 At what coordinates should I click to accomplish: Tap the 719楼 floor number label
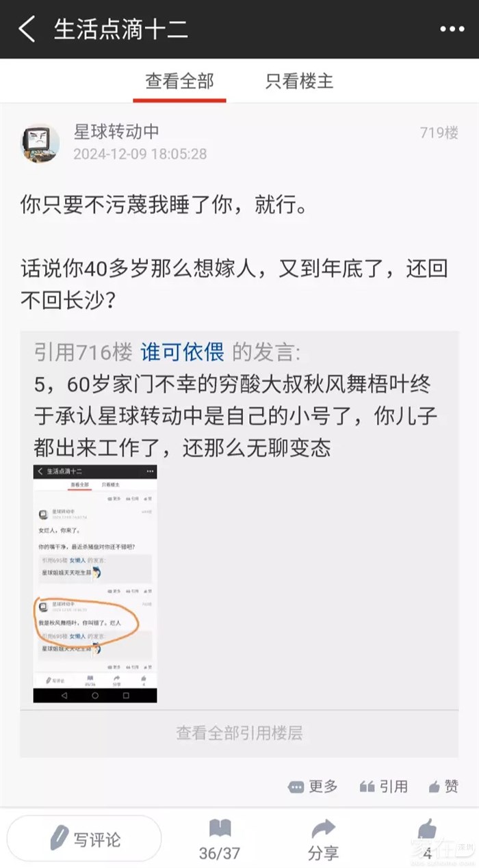[439, 133]
